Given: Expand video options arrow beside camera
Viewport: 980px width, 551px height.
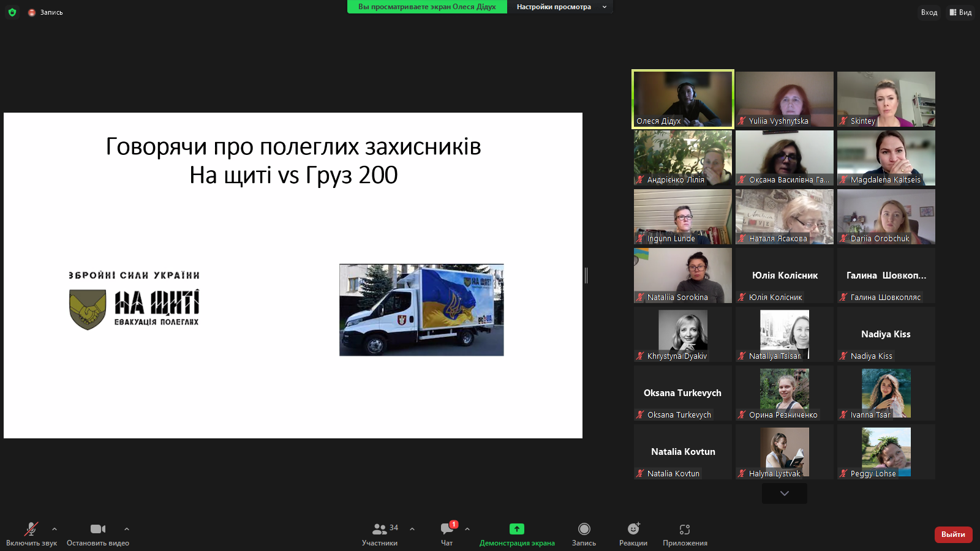Looking at the screenshot, I should click(x=127, y=529).
